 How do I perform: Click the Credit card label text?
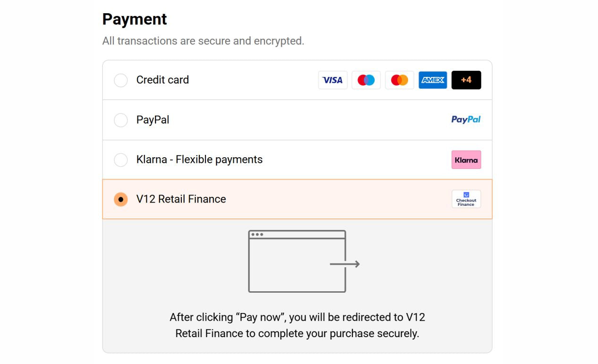[162, 80]
